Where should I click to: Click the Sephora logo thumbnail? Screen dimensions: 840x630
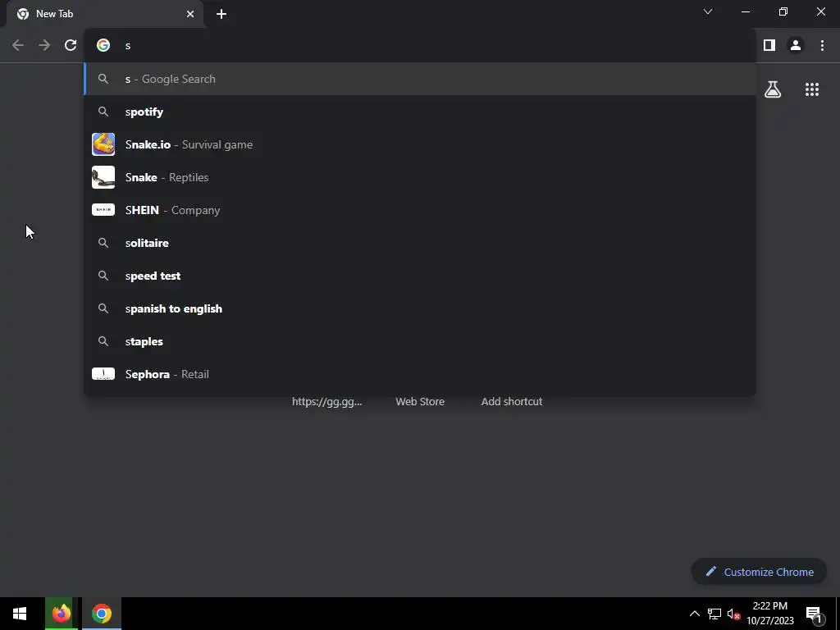pyautogui.click(x=103, y=373)
